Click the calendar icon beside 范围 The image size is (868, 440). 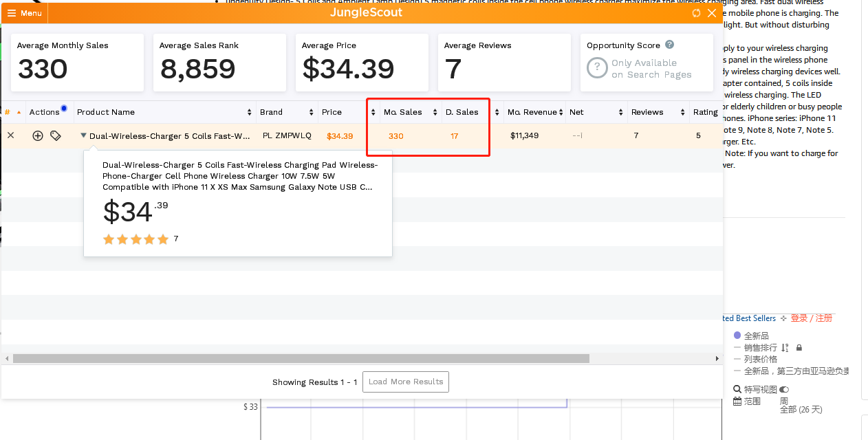[737, 401]
